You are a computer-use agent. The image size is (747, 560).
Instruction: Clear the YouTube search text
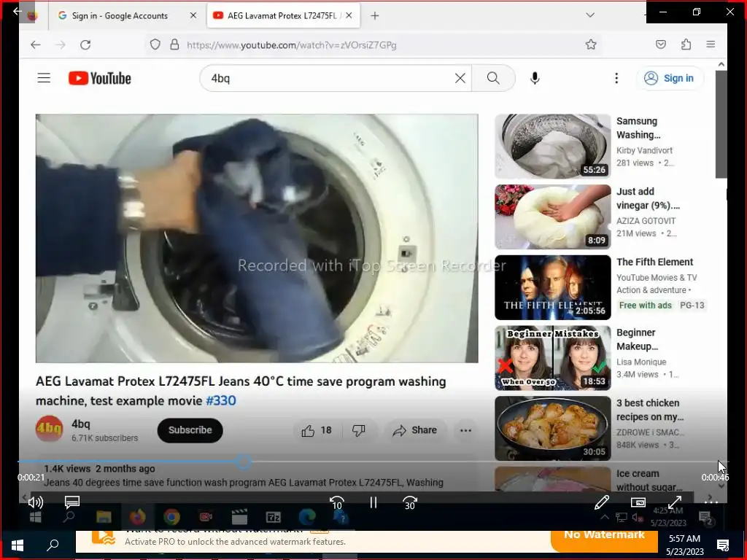[460, 78]
